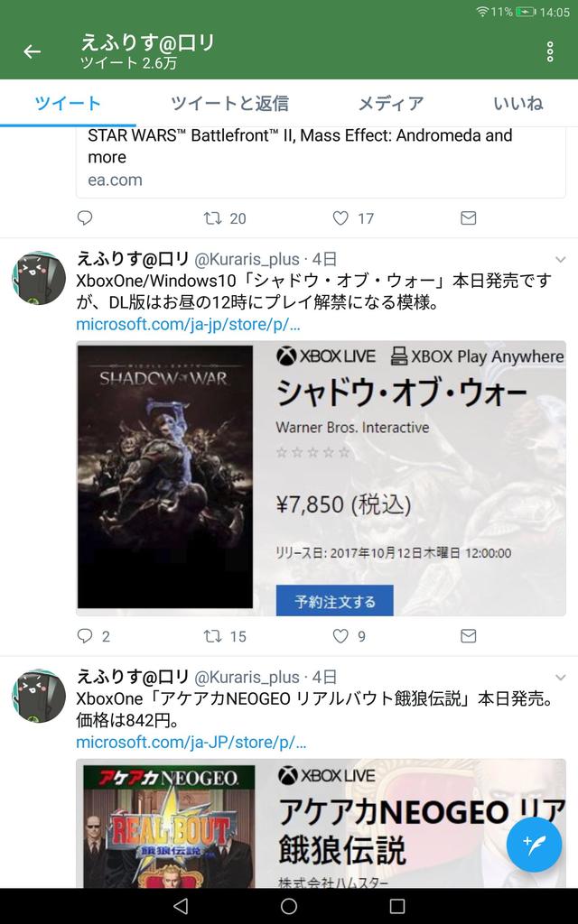The width and height of the screenshot is (578, 924).
Task: Tap the back arrow in header
Action: click(32, 51)
